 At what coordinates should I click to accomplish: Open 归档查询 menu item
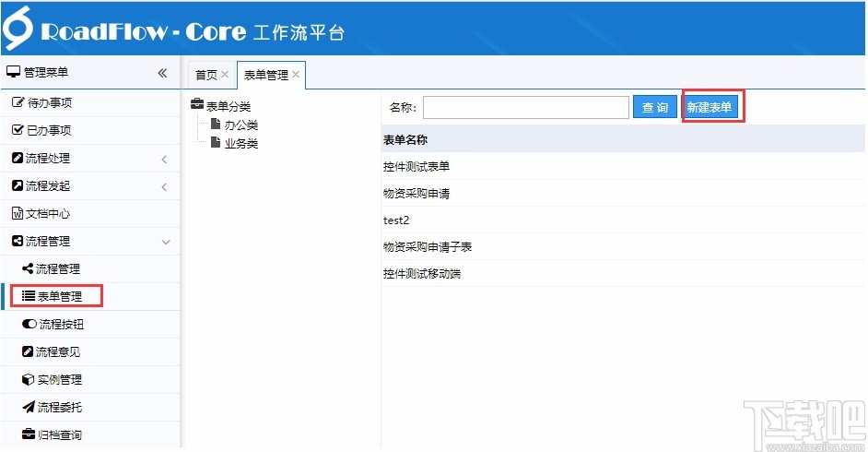(90, 434)
